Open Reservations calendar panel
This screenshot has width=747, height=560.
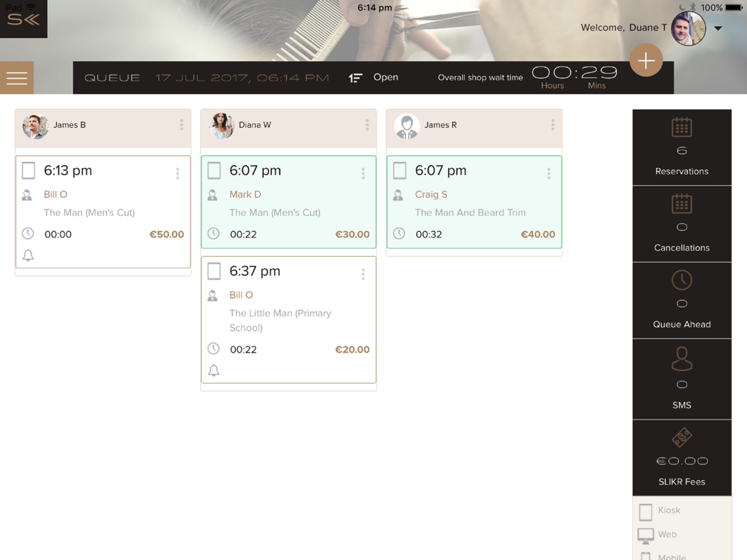click(x=682, y=147)
